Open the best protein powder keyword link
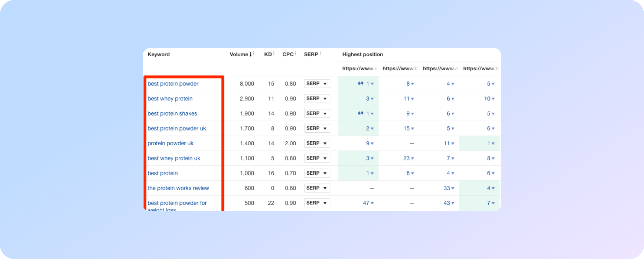 (173, 84)
